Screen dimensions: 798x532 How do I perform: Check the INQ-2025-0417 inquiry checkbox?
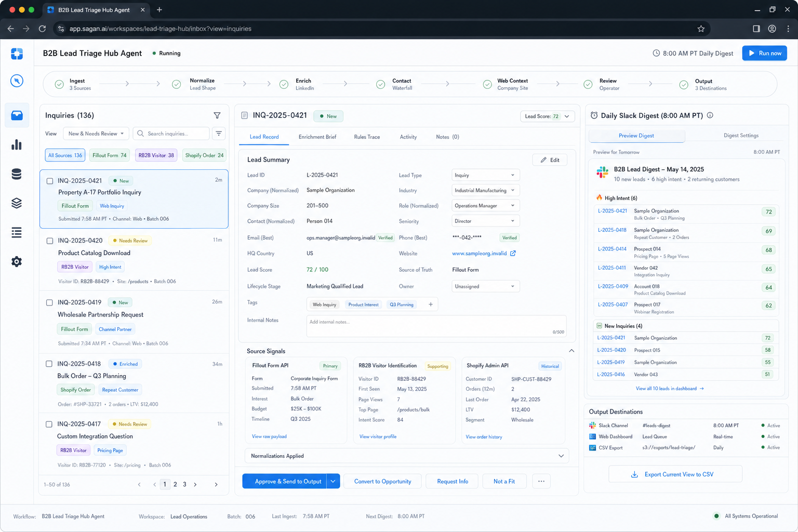pyautogui.click(x=49, y=424)
